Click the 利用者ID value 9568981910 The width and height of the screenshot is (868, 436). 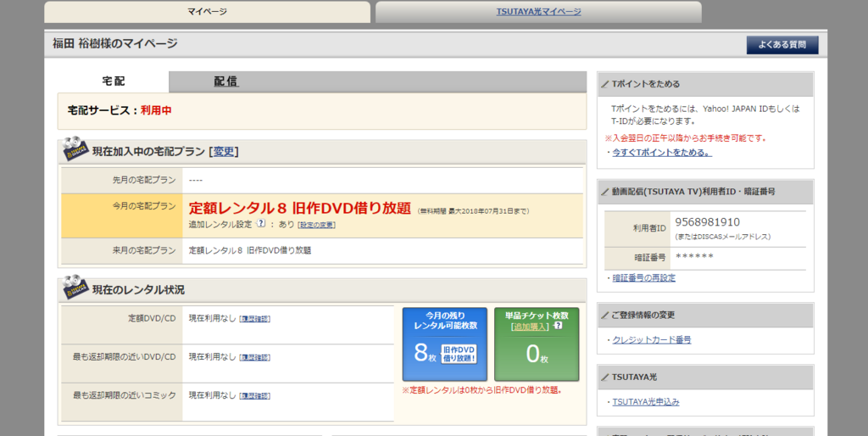(708, 222)
